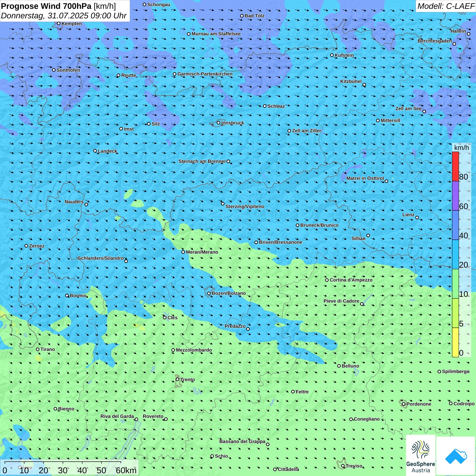Select the yellow legend segment between 0 and 5
Screen dimensions: 476x476
[455, 342]
